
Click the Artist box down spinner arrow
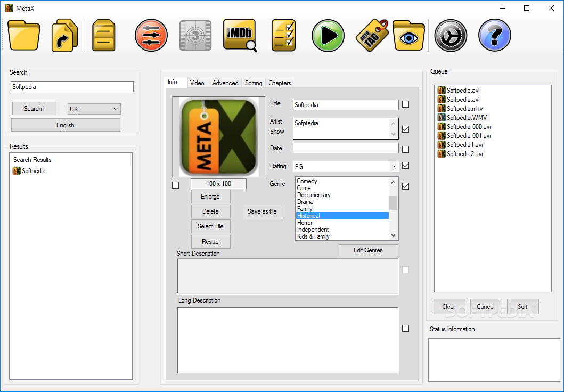coord(393,134)
